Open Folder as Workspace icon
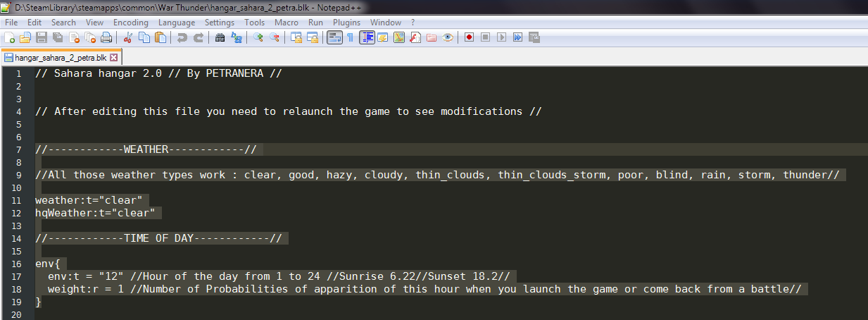Image resolution: width=868 pixels, height=320 pixels. pyautogui.click(x=432, y=37)
